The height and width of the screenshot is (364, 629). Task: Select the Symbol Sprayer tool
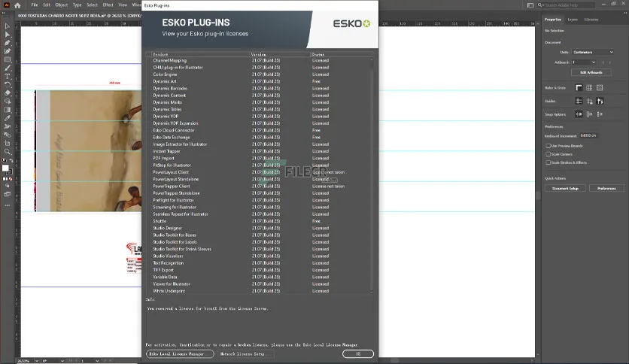[x=8, y=126]
